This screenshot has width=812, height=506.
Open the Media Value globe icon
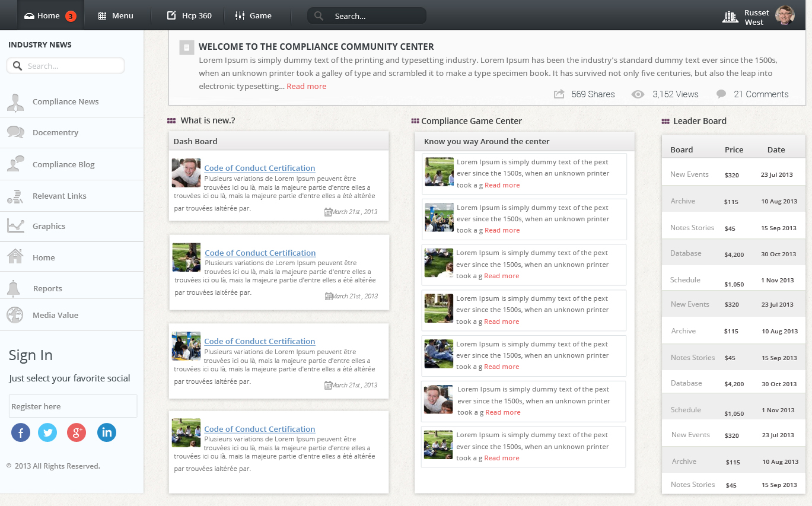coord(15,315)
